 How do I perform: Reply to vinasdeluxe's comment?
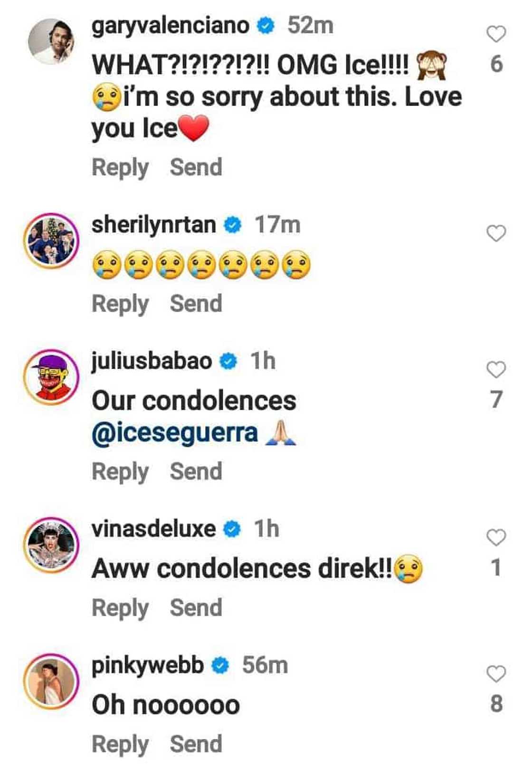(x=120, y=608)
